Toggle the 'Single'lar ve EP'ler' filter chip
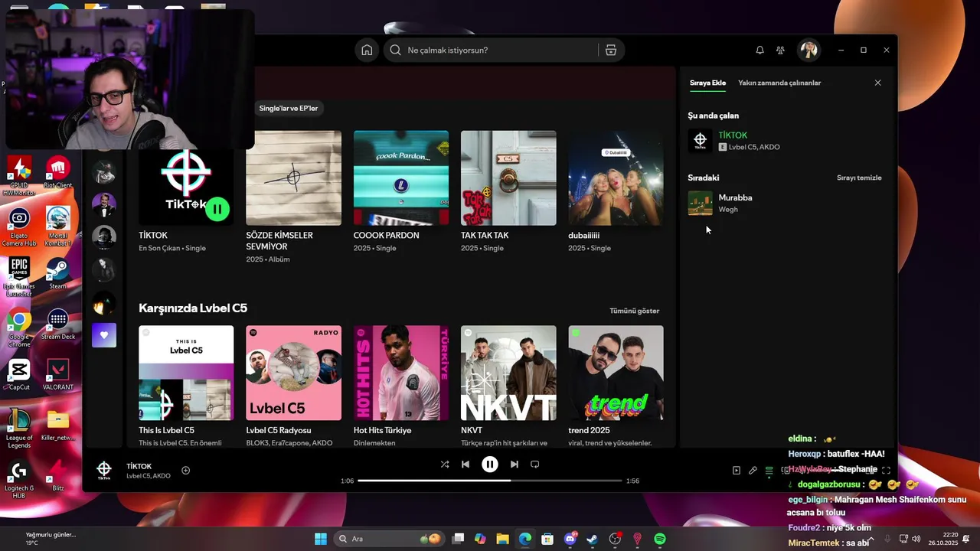 click(288, 108)
